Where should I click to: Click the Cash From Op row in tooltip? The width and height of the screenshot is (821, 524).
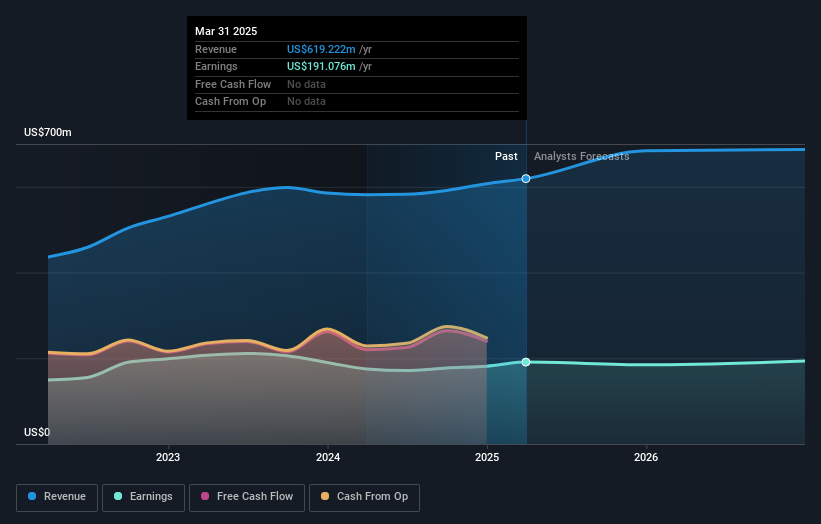pyautogui.click(x=357, y=102)
